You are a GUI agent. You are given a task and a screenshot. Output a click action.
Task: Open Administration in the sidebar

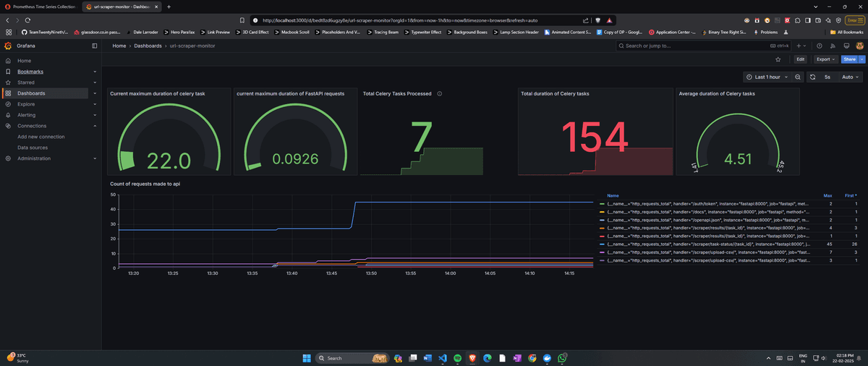click(34, 158)
